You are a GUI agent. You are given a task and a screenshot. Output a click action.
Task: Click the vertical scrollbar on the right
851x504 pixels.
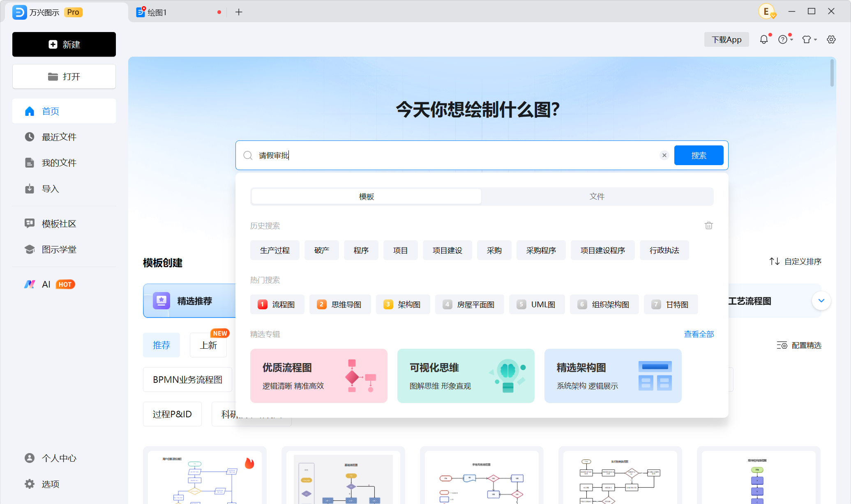(x=832, y=73)
